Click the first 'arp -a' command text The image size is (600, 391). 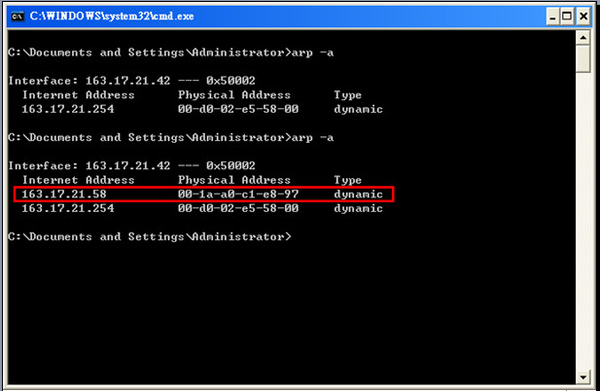(x=312, y=53)
